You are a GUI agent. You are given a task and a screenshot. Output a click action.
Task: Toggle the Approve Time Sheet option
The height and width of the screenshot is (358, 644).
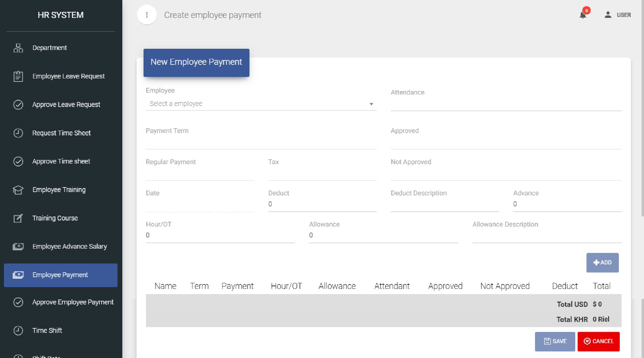[62, 161]
